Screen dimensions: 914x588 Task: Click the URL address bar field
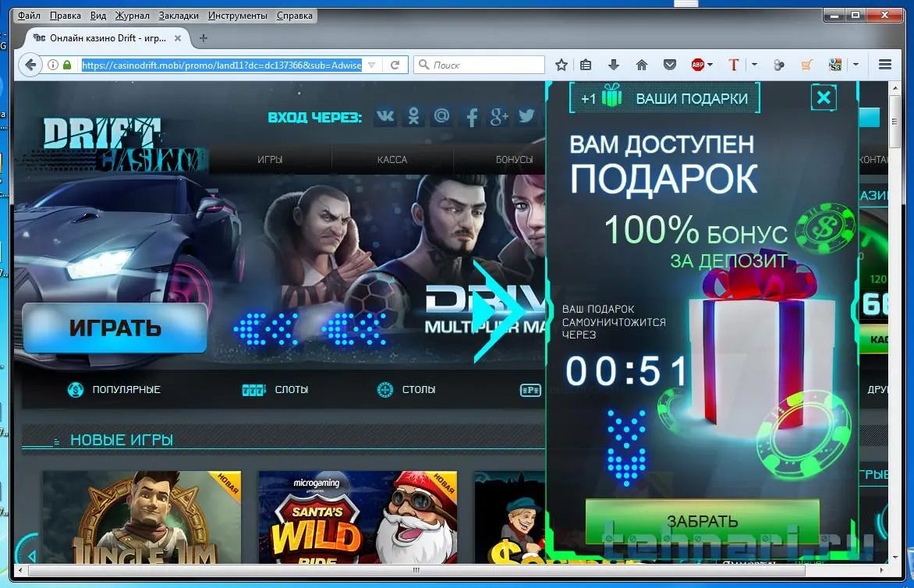[221, 65]
